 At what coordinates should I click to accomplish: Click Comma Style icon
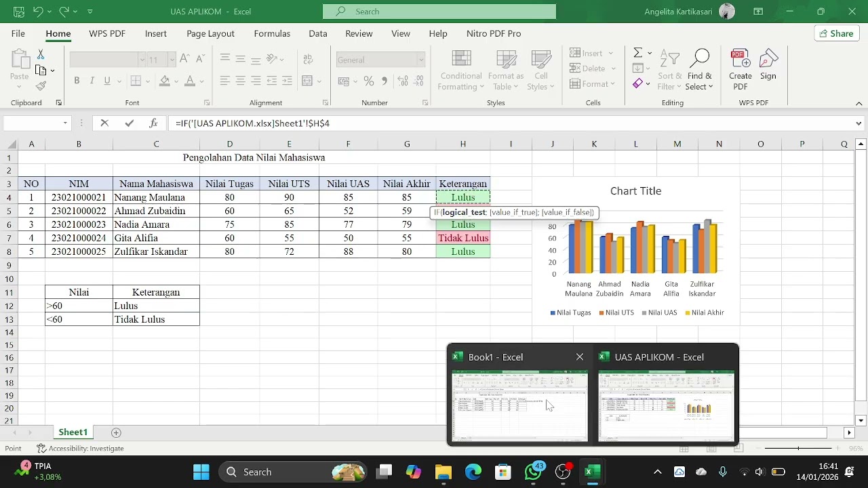tap(384, 81)
